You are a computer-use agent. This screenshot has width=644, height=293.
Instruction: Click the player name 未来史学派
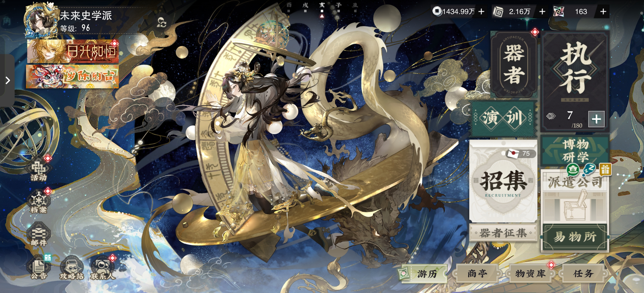86,15
